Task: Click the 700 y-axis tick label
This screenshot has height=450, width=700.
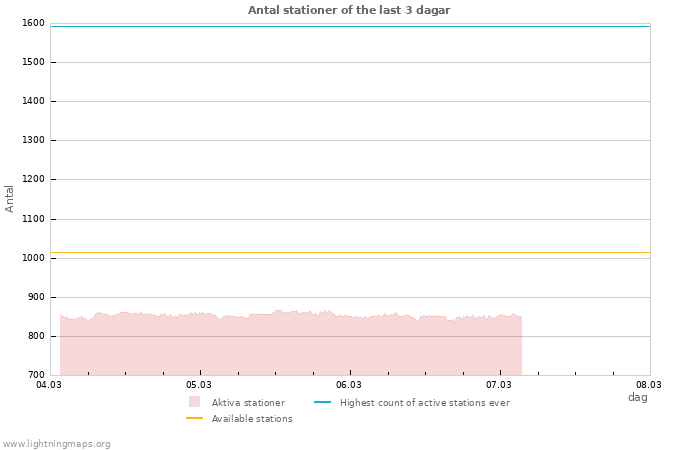Action: coord(36,375)
